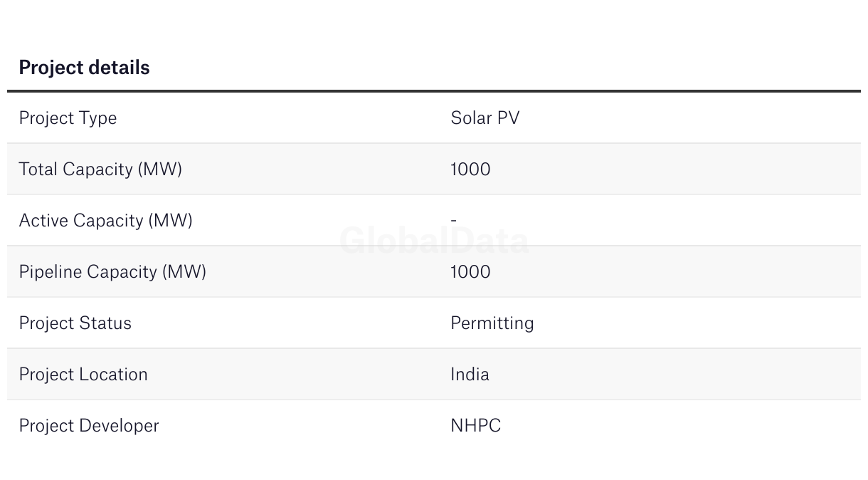The height and width of the screenshot is (480, 868).
Task: Click the NHPC developer value
Action: pyautogui.click(x=475, y=425)
